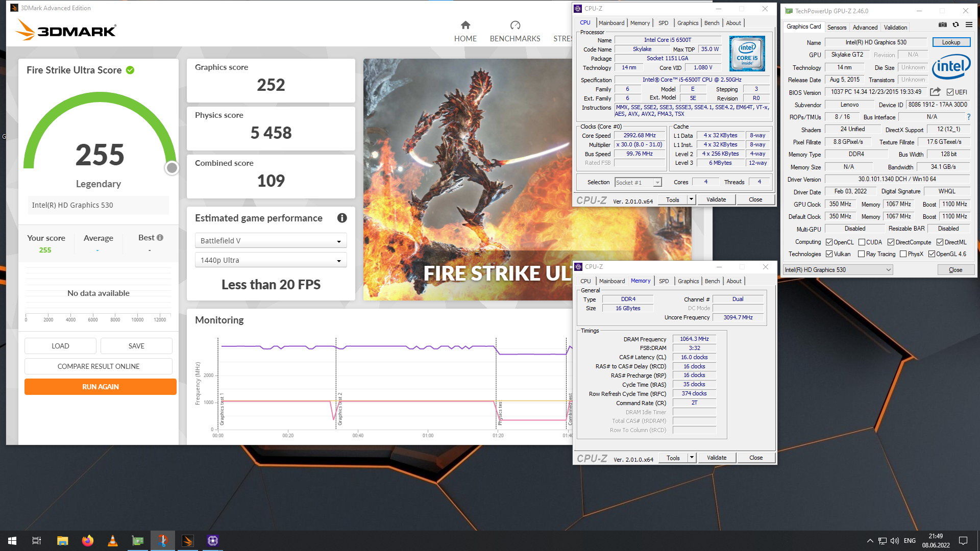Click Validate in top CPU-Z window

pyautogui.click(x=716, y=199)
